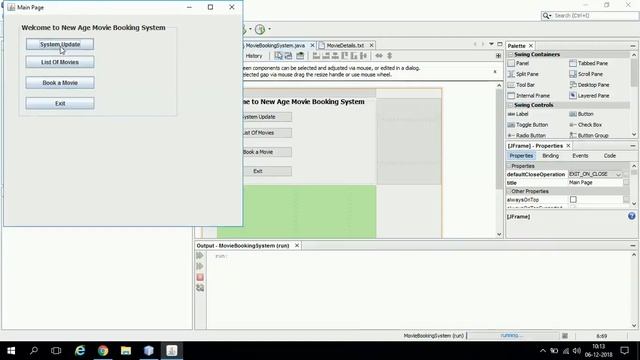Select Toggle Button component in the Palette
640x360 pixels.
528,125
